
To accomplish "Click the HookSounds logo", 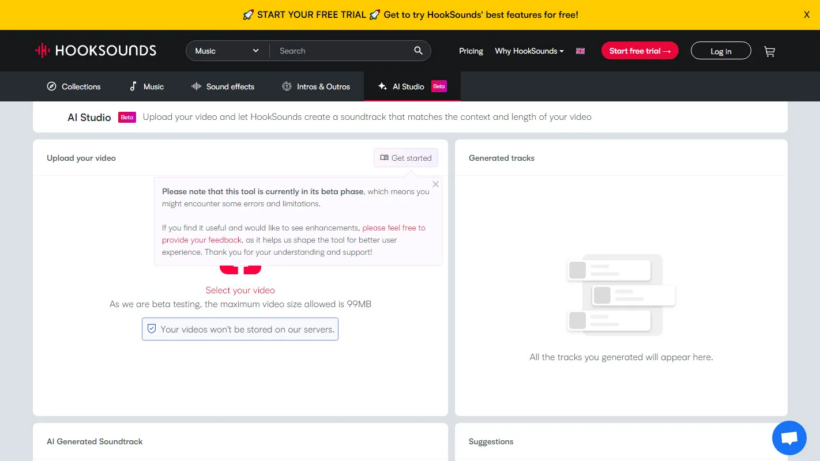I will (96, 51).
